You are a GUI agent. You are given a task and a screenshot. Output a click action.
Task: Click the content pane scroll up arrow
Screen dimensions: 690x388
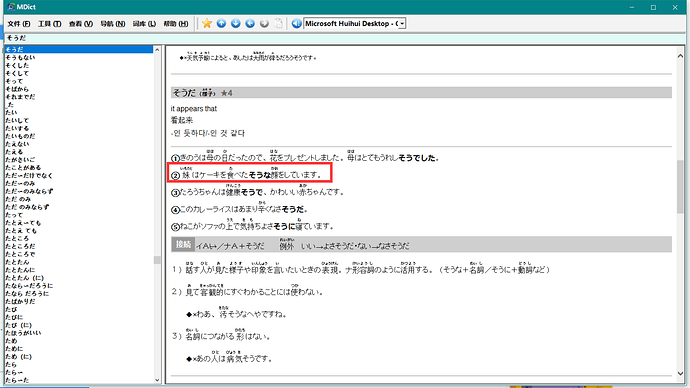[x=680, y=56]
